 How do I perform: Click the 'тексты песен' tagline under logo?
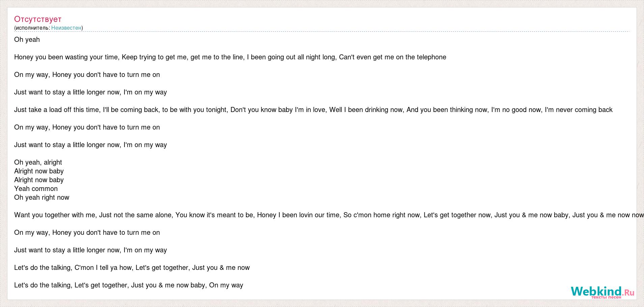point(606,297)
